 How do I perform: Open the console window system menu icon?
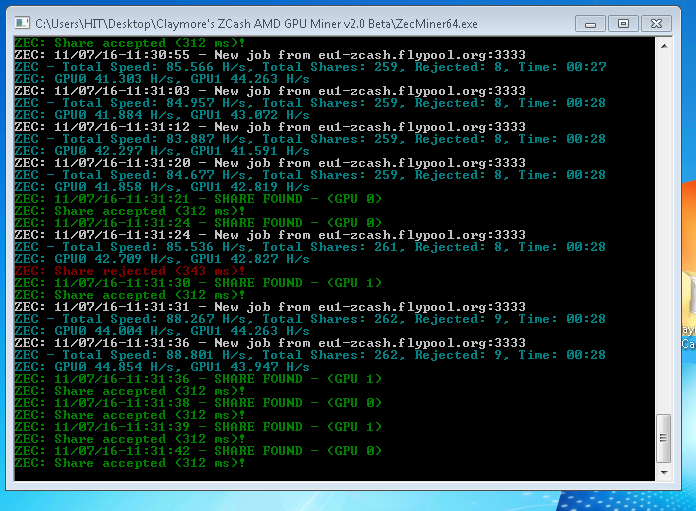click(x=22, y=23)
